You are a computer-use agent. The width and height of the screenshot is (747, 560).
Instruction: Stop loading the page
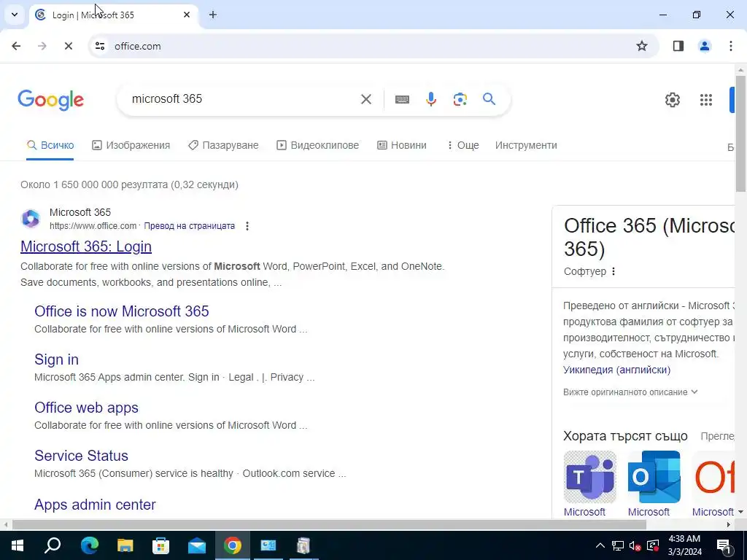pyautogui.click(x=68, y=46)
